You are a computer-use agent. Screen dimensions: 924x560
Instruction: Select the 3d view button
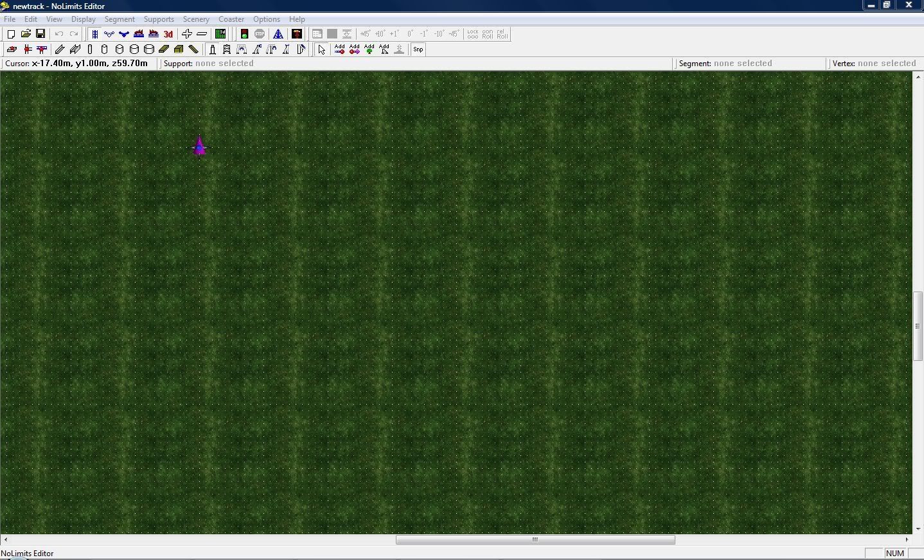168,34
